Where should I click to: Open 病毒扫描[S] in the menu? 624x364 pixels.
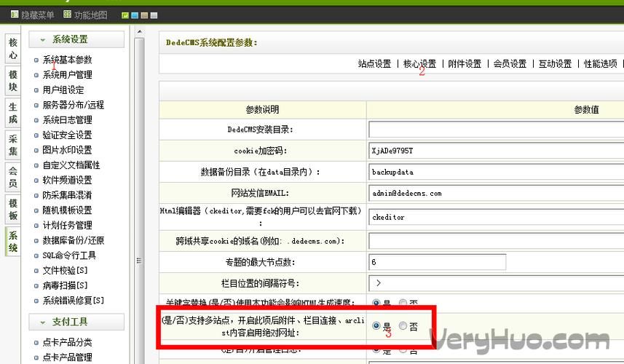pyautogui.click(x=65, y=285)
